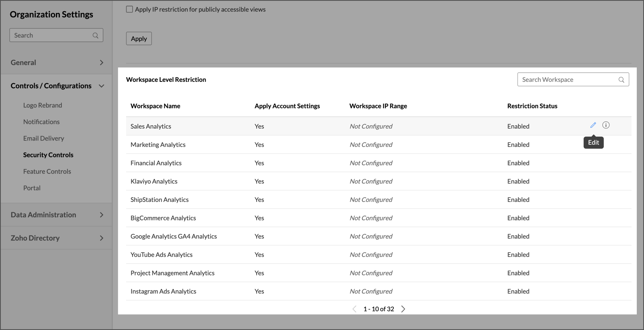644x330 pixels.
Task: Select the Klaviyo Analytics row
Action: 379,181
